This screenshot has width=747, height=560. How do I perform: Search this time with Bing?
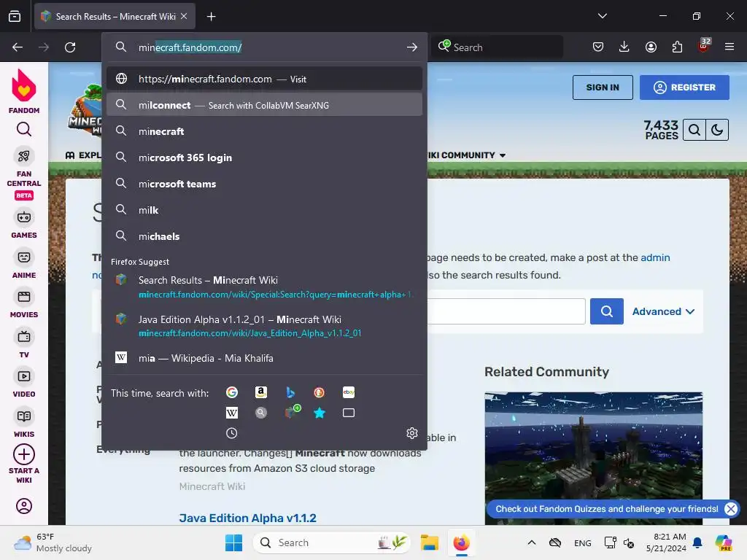click(290, 392)
